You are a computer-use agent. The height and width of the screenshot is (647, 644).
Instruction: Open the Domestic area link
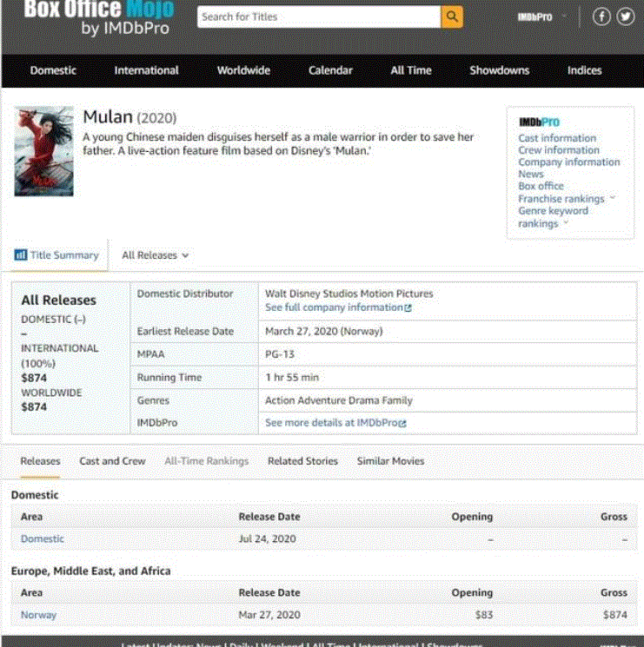click(43, 539)
